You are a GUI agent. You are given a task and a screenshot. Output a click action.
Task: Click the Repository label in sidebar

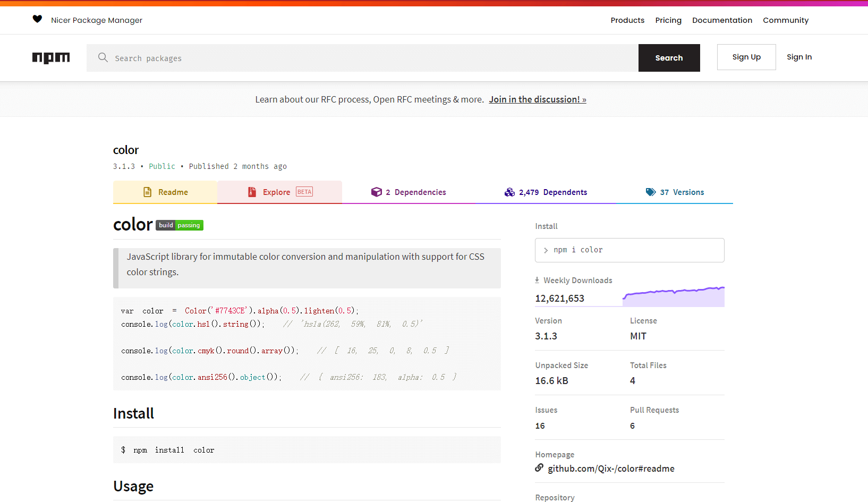555,498
